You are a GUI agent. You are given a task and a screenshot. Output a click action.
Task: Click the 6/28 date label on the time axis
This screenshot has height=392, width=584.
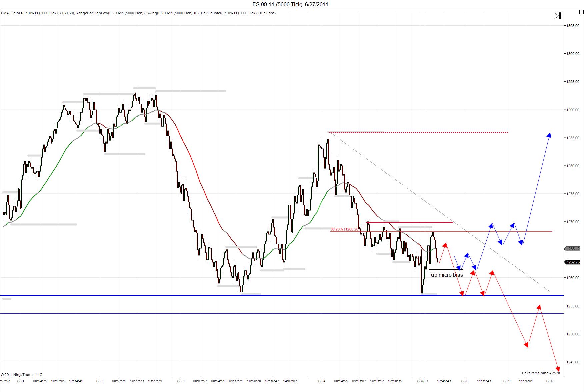[465, 381]
